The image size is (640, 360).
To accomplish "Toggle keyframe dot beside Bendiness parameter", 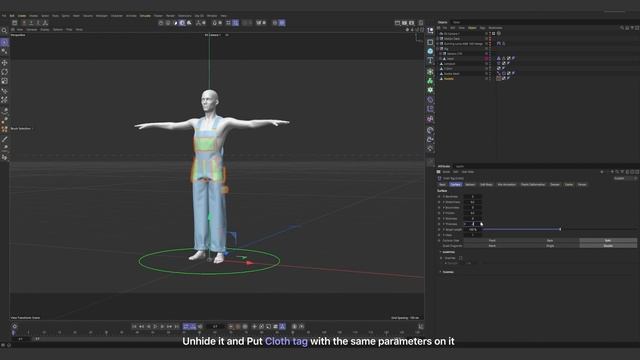I will coord(440,196).
